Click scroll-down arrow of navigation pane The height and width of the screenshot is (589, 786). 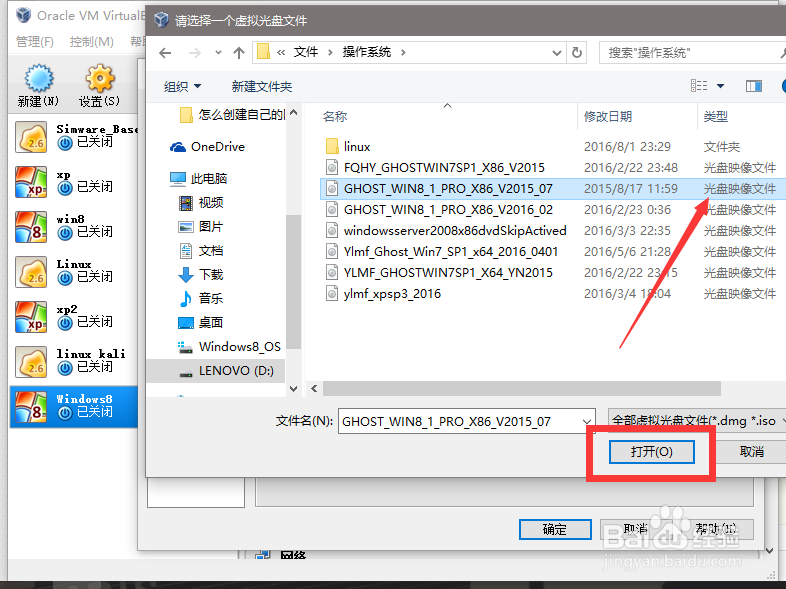click(x=293, y=388)
